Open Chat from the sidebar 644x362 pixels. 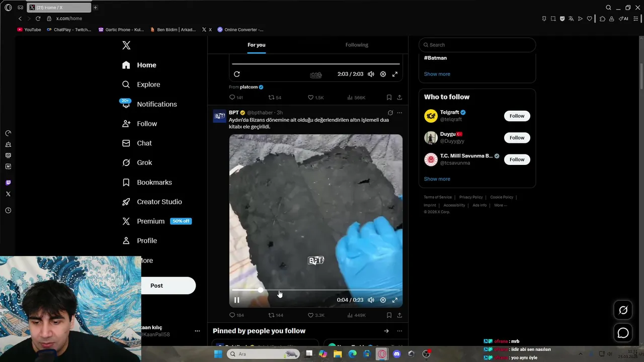[x=137, y=143]
